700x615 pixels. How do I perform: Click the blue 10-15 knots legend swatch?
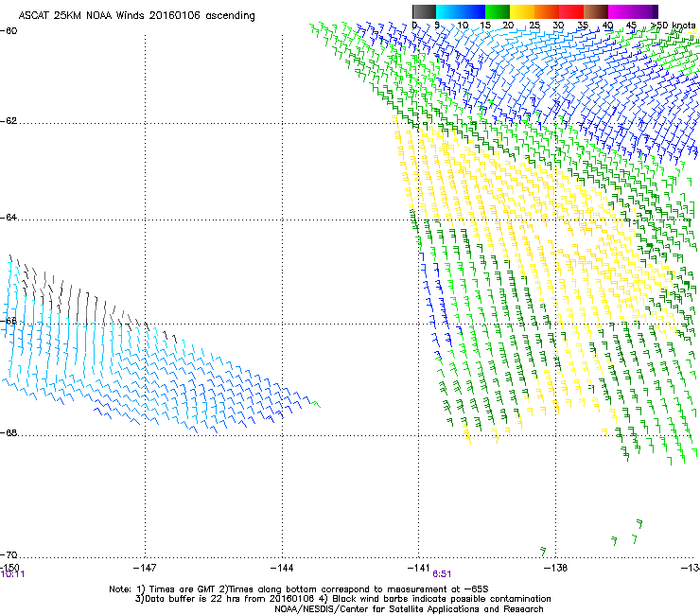[473, 11]
